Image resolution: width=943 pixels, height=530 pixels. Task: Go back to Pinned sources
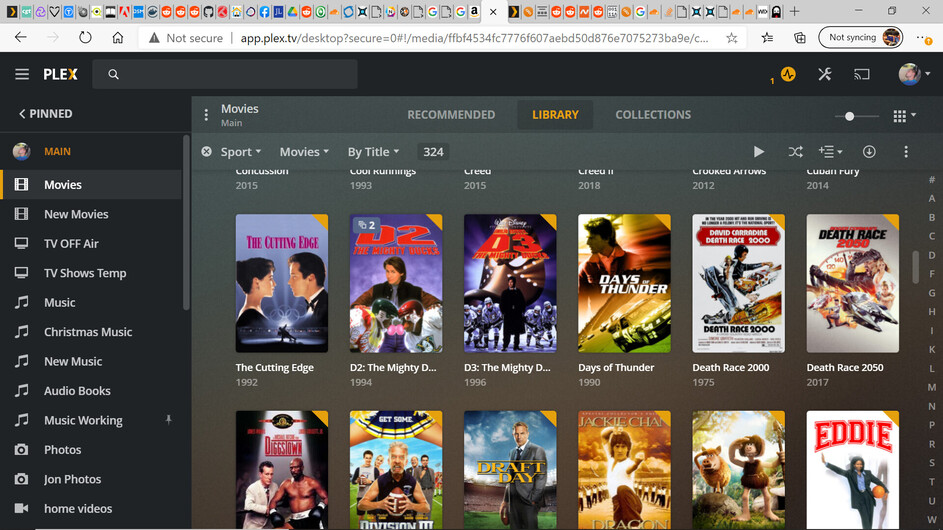(46, 114)
